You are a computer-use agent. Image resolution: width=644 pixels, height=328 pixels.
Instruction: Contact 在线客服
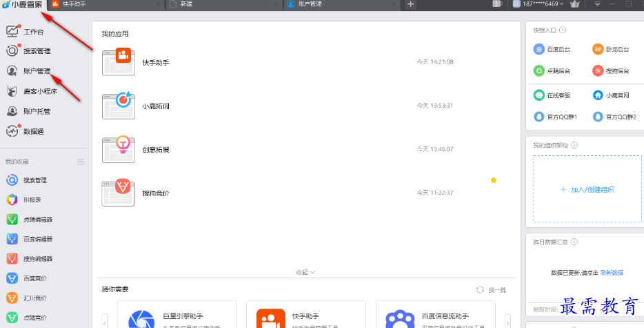(x=552, y=95)
